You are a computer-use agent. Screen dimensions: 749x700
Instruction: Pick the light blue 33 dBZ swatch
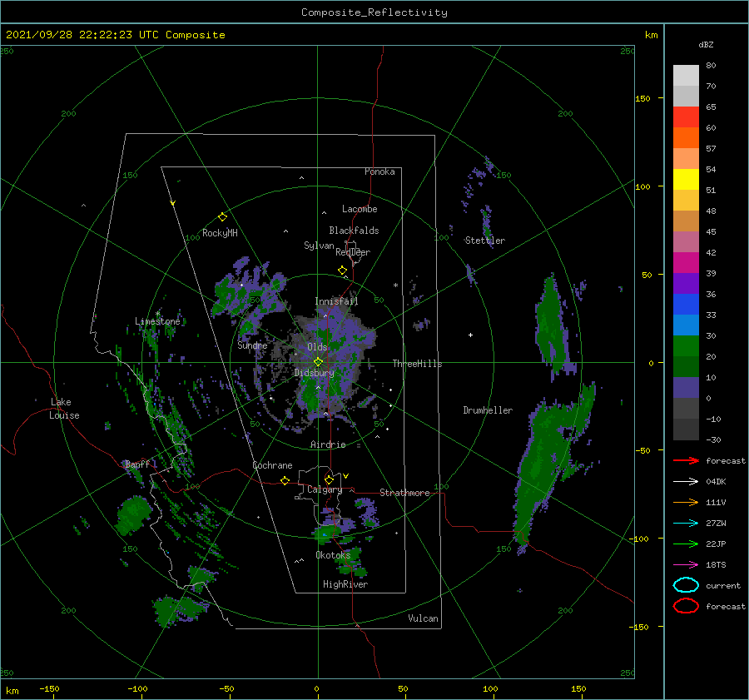[686, 325]
